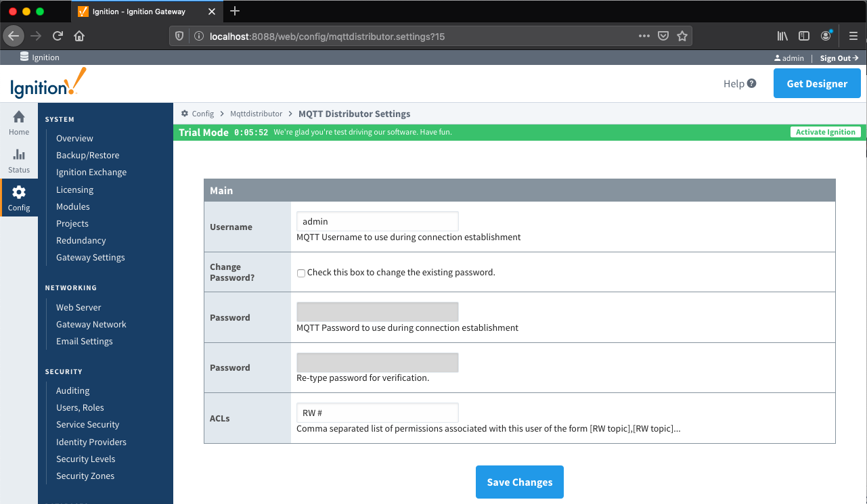Click breadcrumb Config gear icon

185,114
